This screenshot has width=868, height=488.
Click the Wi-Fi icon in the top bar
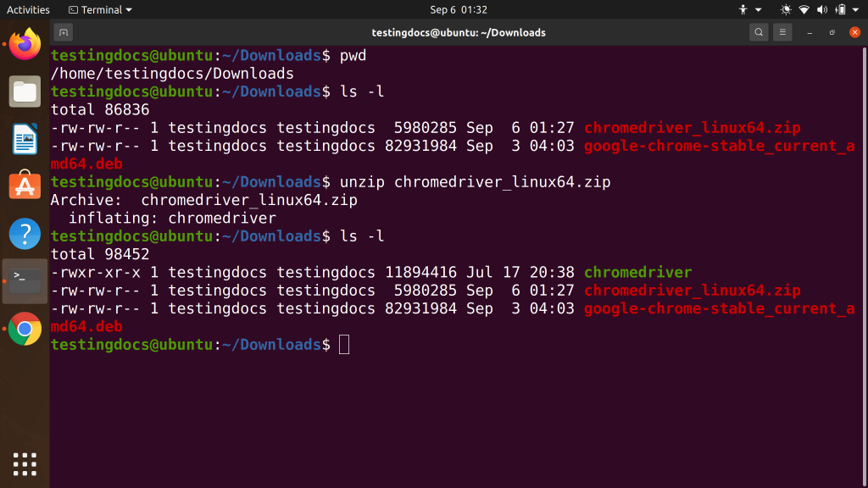(804, 9)
